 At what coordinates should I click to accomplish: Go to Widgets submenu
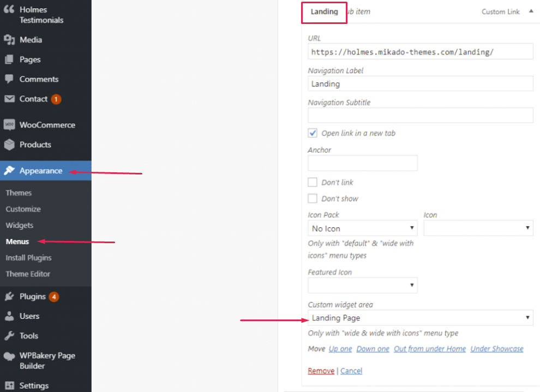pyautogui.click(x=20, y=225)
